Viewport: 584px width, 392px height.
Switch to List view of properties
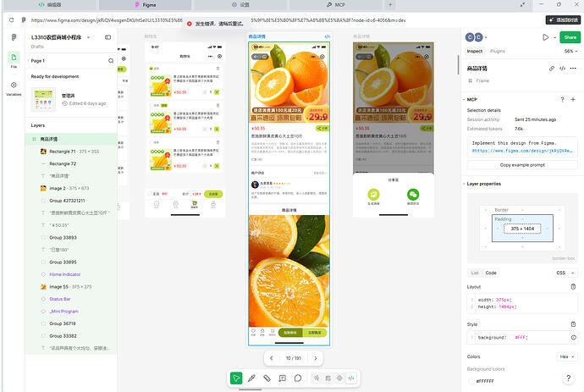[475, 273]
